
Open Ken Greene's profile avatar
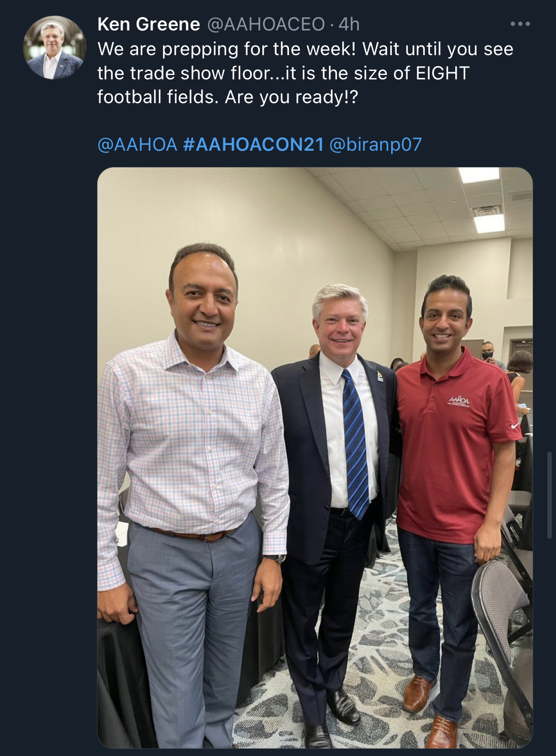tap(55, 48)
